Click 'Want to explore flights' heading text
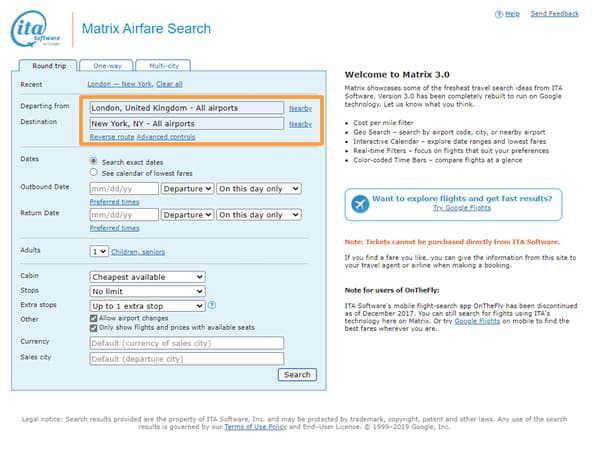The width and height of the screenshot is (600, 454). point(462,198)
